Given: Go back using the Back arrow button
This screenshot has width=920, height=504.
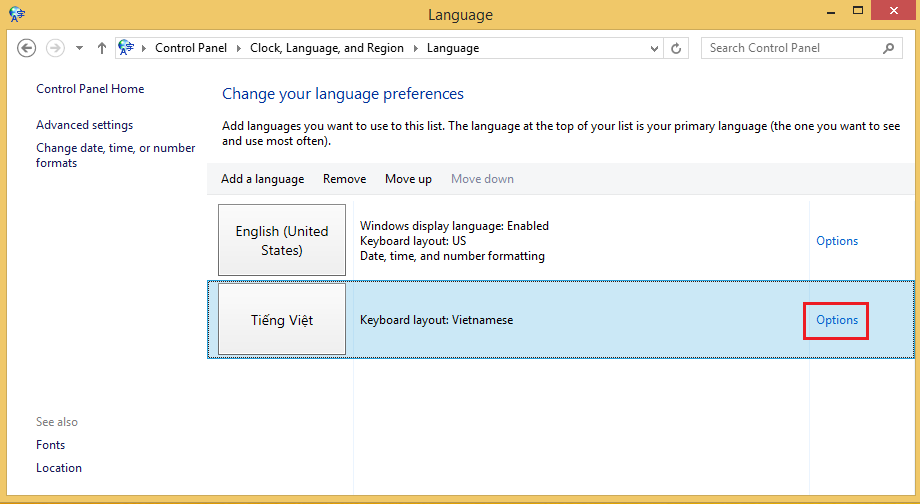Looking at the screenshot, I should coord(27,48).
